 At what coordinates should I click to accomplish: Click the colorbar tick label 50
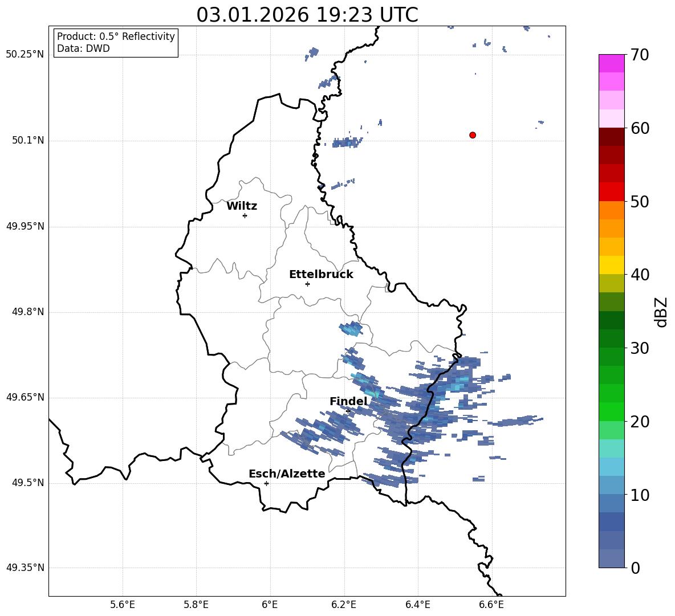pyautogui.click(x=640, y=202)
